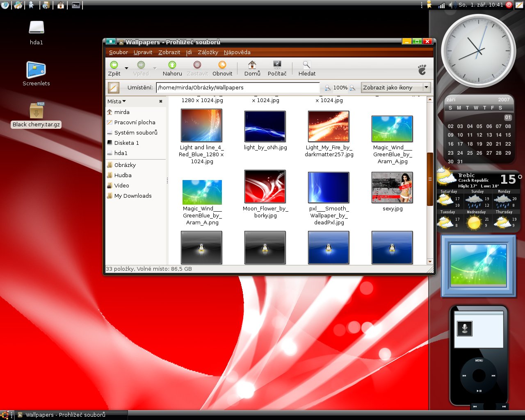Select hda1 in the places sidebar
Screen dimensions: 525x420
click(136, 153)
